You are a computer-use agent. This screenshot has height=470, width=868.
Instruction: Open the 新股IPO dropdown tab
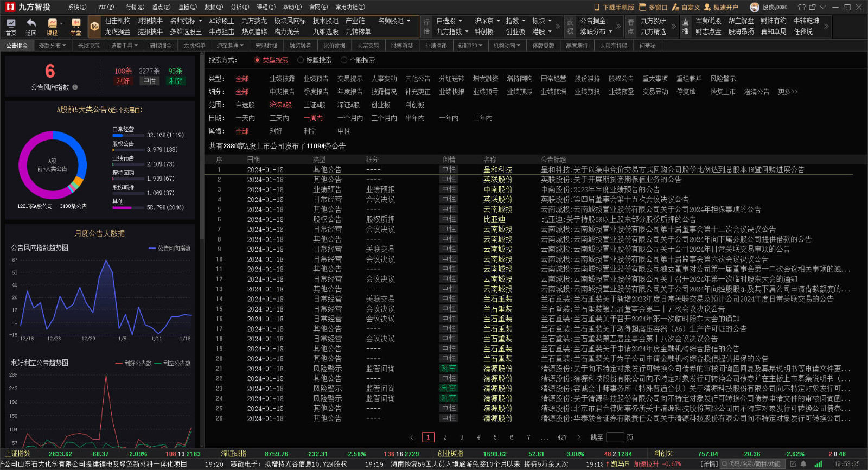[x=470, y=46]
